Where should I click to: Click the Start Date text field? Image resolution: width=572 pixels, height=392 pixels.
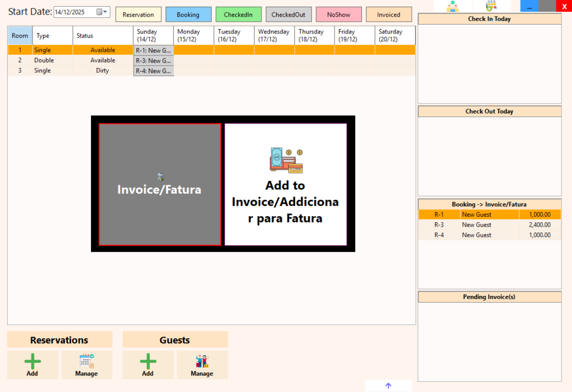(x=74, y=12)
